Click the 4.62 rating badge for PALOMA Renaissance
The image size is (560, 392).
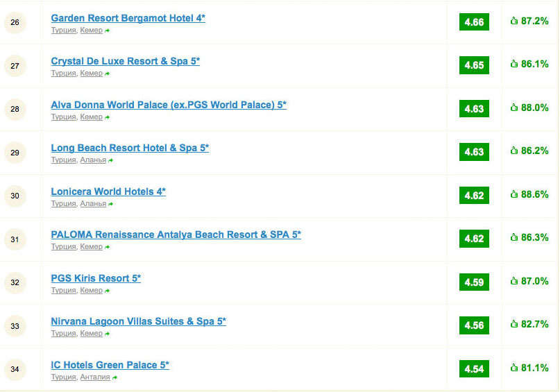(x=474, y=239)
